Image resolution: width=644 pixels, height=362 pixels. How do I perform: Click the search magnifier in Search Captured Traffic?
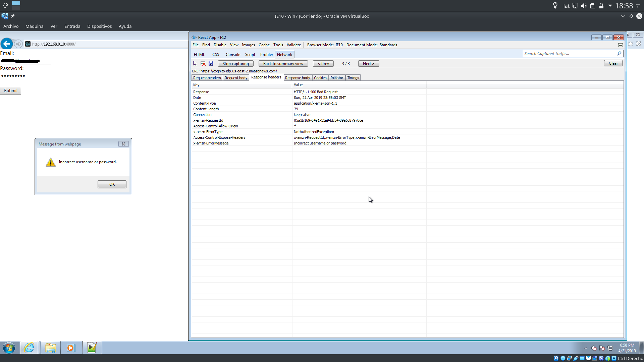pyautogui.click(x=619, y=53)
